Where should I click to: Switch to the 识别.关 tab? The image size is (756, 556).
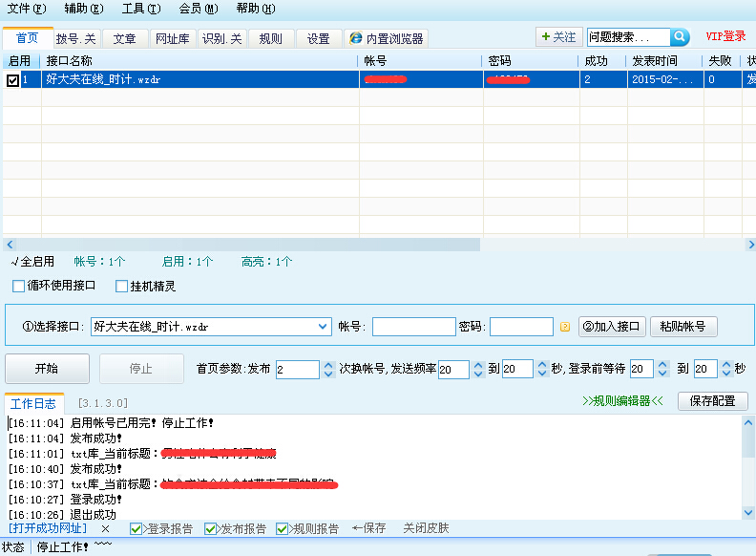221,38
